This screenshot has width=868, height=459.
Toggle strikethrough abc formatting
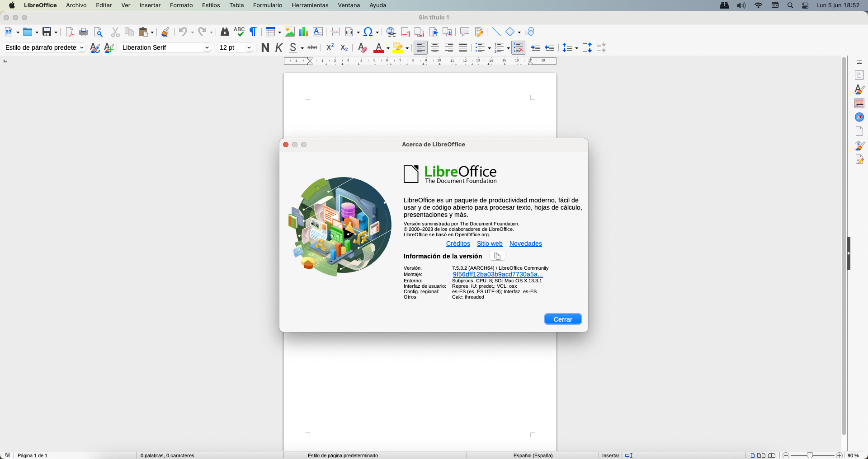click(x=312, y=47)
